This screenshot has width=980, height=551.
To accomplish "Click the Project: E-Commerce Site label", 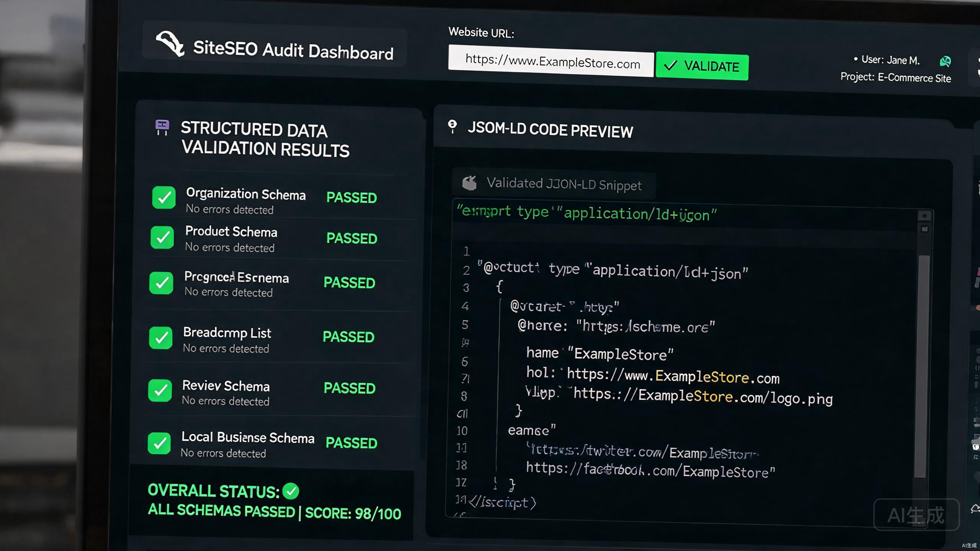I will coord(896,78).
